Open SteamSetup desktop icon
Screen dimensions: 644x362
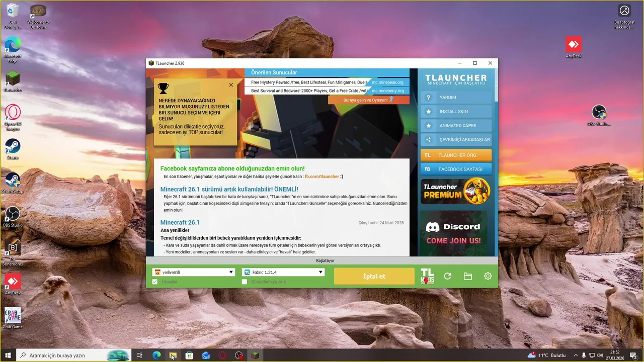13,183
